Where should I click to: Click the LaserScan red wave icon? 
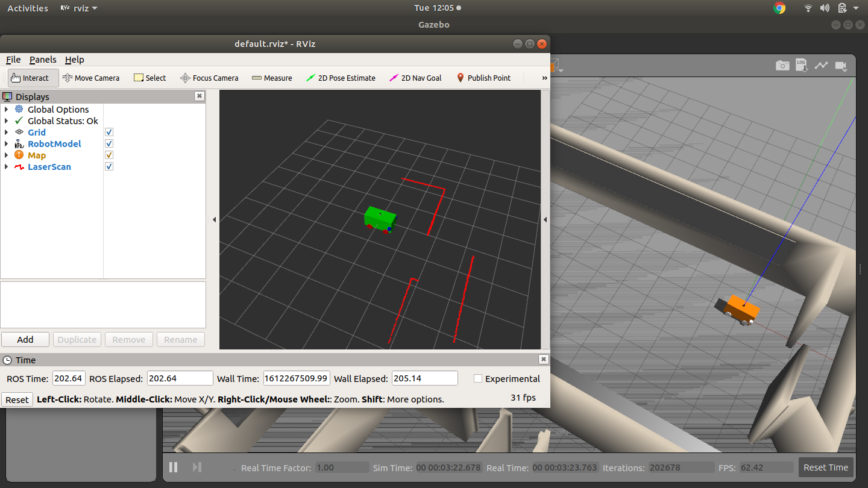click(19, 166)
